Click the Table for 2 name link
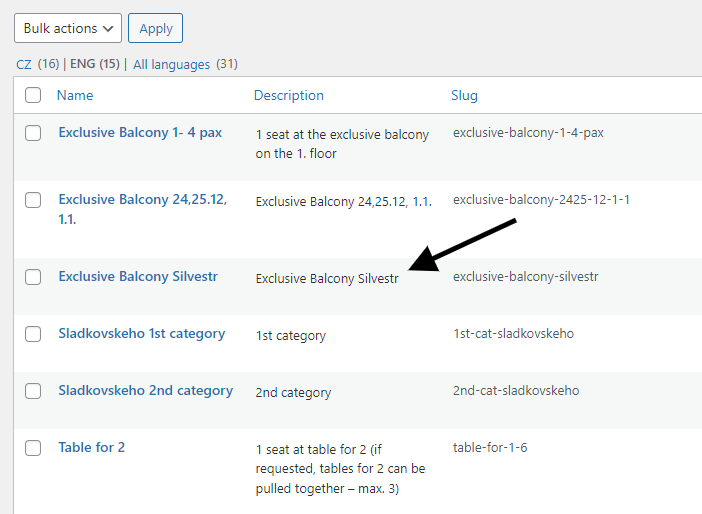 click(x=92, y=448)
